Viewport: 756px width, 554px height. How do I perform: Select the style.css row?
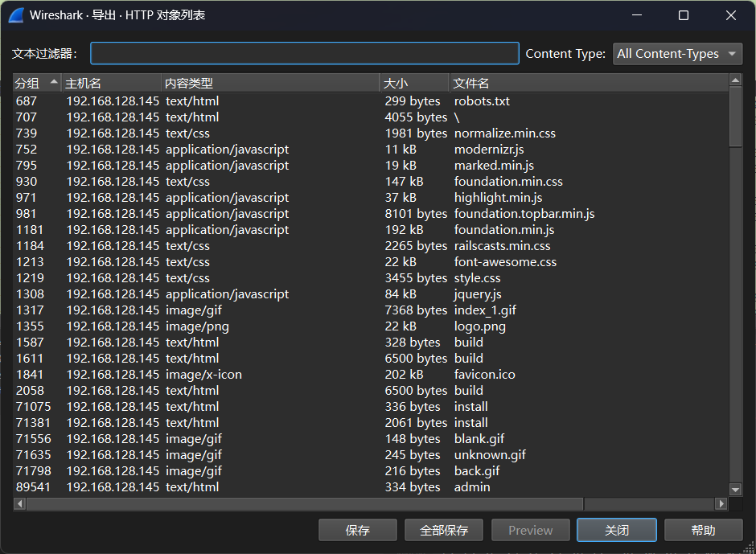(x=371, y=277)
